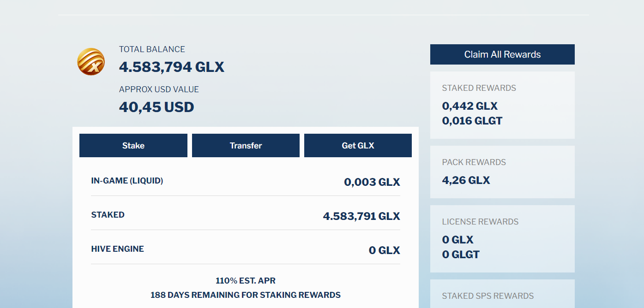The image size is (644, 308).
Task: Click the GLX gold coin icon
Action: 91,62
